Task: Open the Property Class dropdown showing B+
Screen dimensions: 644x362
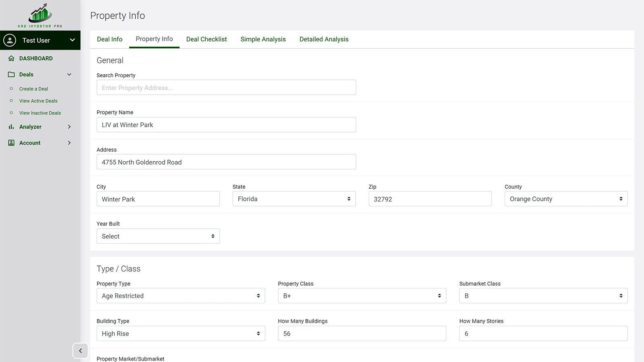Action: (362, 296)
